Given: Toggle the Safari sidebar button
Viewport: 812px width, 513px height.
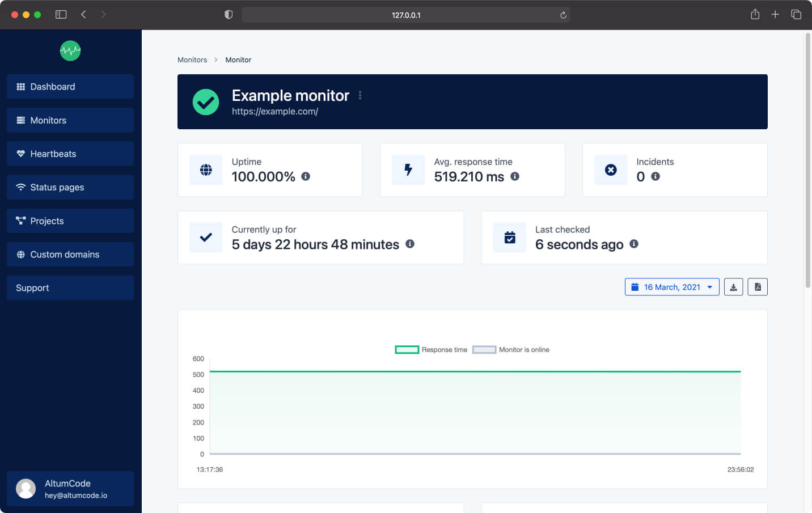Looking at the screenshot, I should pyautogui.click(x=61, y=15).
